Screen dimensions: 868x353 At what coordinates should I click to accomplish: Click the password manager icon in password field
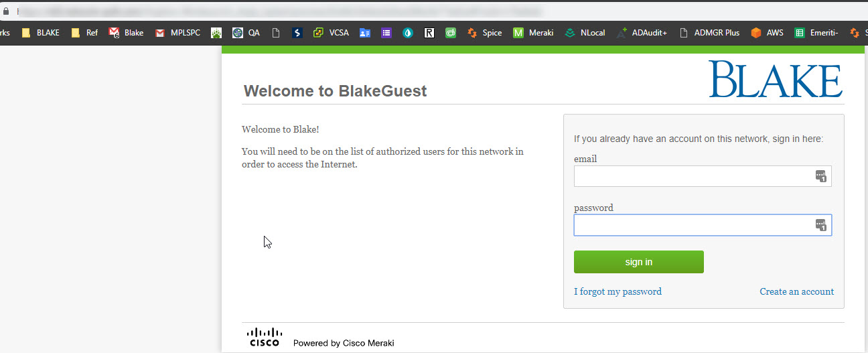(x=820, y=225)
